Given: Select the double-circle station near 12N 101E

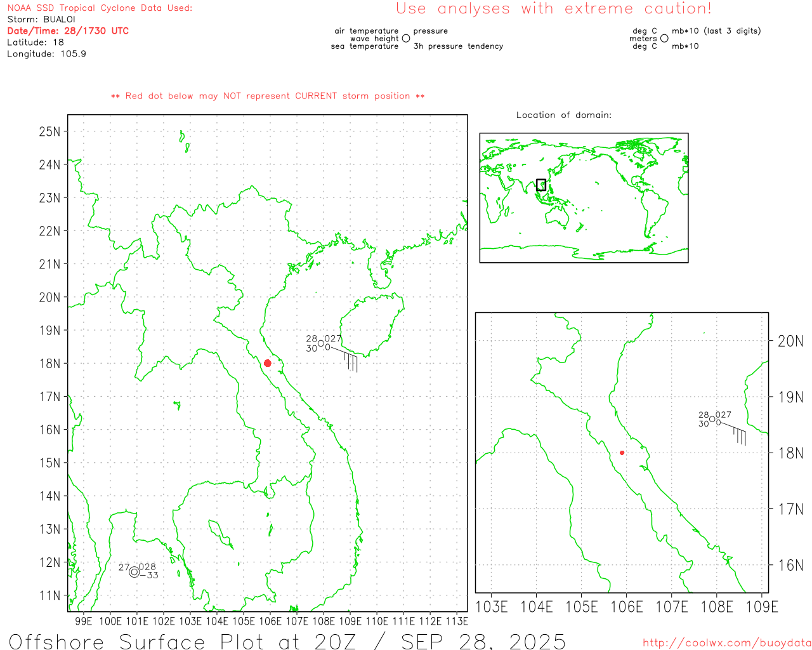Looking at the screenshot, I should point(134,572).
